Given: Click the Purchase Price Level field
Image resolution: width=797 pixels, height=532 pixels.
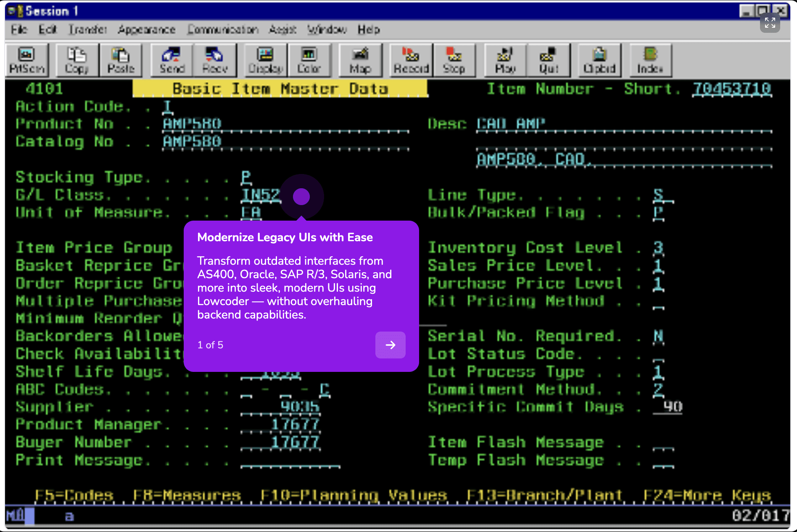Looking at the screenshot, I should click(659, 283).
